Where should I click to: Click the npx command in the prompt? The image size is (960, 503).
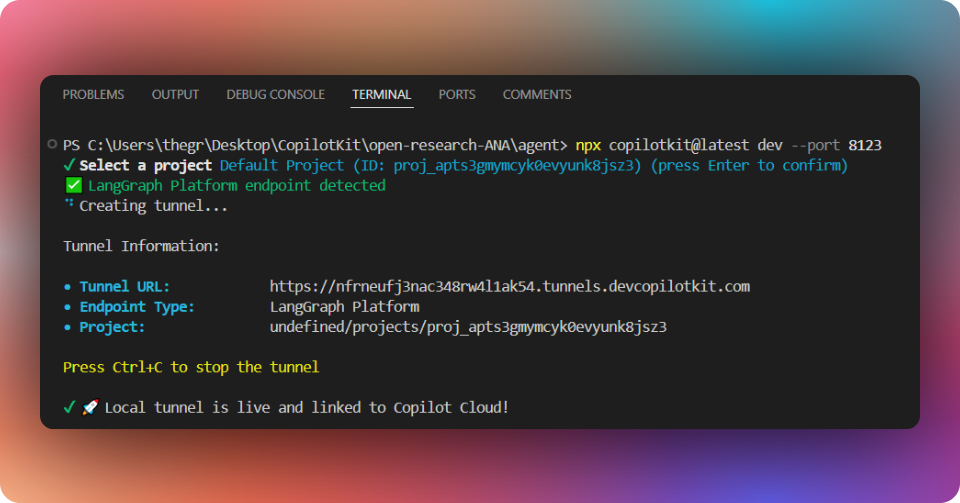pos(588,145)
